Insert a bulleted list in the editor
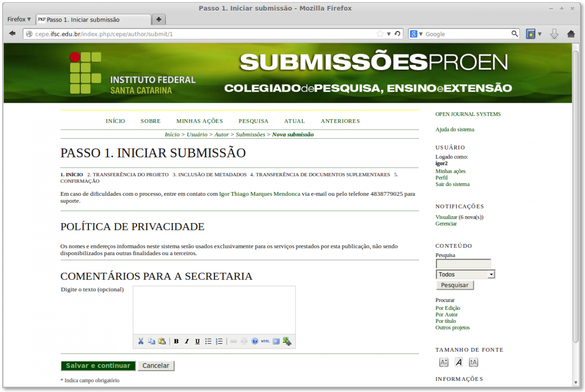Viewport: 585px width, 392px height. pos(208,341)
